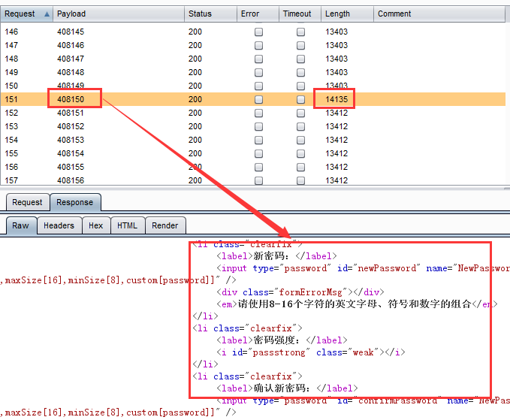The image size is (510, 420).
Task: Toggle Error checkbox for request 152
Action: pyautogui.click(x=258, y=113)
